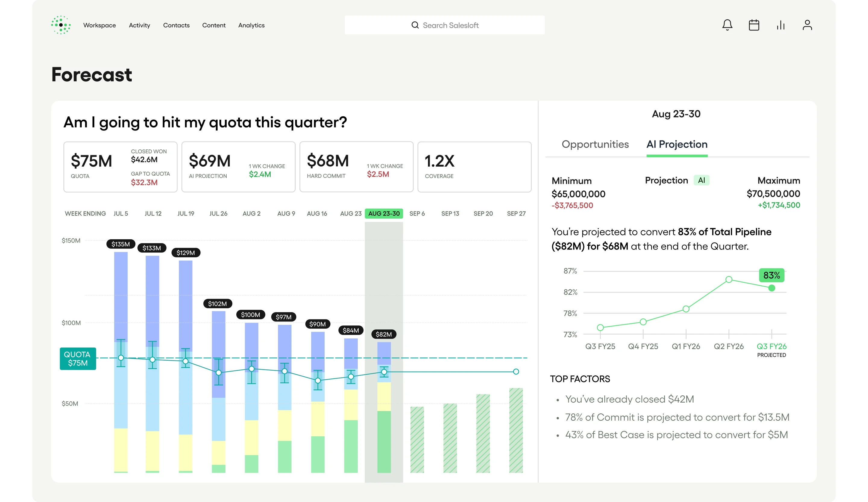Click the Q2 FY26 chart point
Screen dimensions: 868x502
[x=729, y=280]
